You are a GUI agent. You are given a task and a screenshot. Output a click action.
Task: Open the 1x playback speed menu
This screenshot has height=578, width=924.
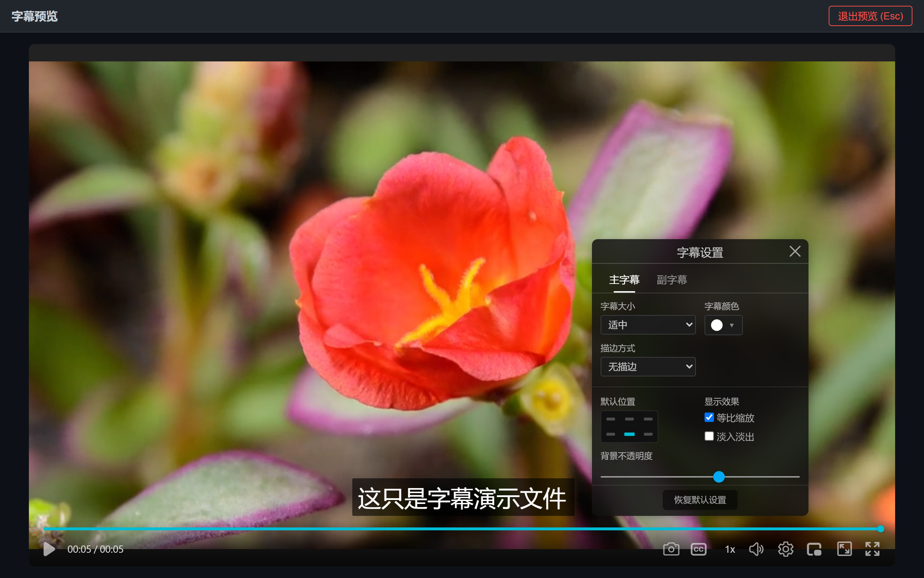click(x=730, y=549)
